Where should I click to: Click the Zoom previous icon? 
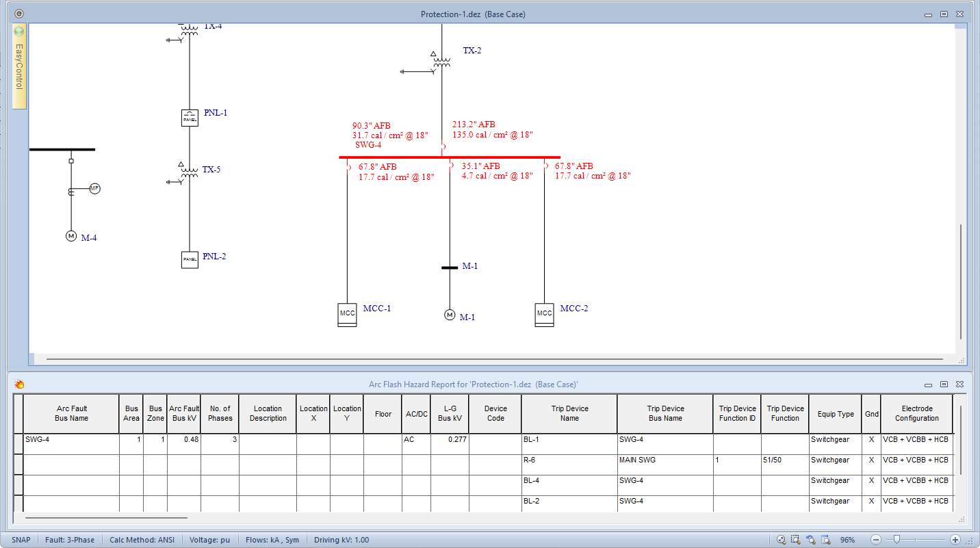pos(810,540)
